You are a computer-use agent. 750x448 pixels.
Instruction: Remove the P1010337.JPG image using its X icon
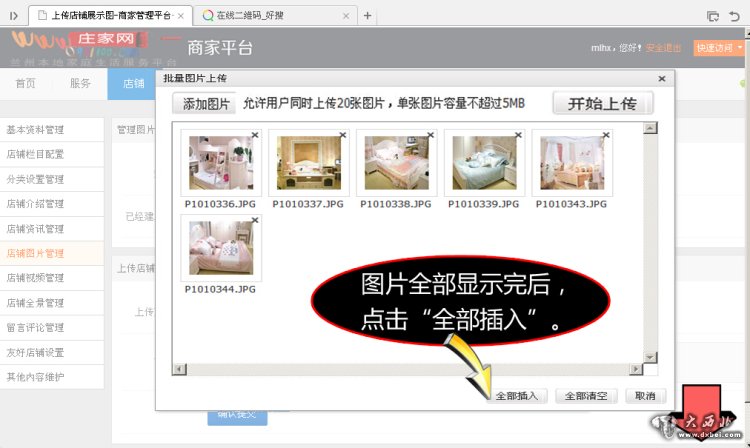click(x=343, y=135)
